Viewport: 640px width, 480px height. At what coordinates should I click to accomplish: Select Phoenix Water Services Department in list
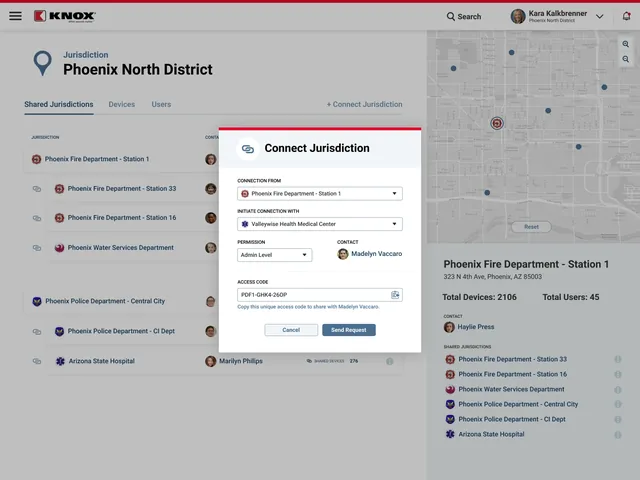coord(120,248)
